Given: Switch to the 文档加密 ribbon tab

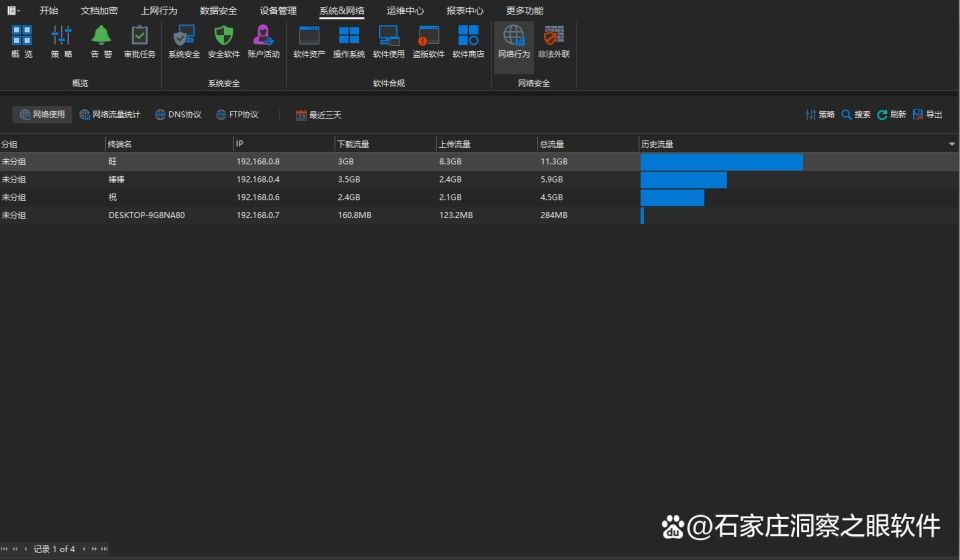Looking at the screenshot, I should 99,10.
